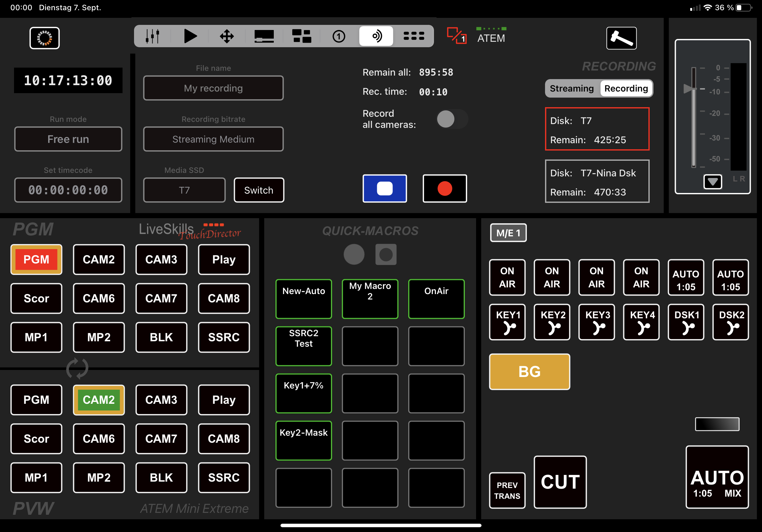Toggle the DSK2 downstream keyer button
762x532 pixels.
pyautogui.click(x=730, y=322)
